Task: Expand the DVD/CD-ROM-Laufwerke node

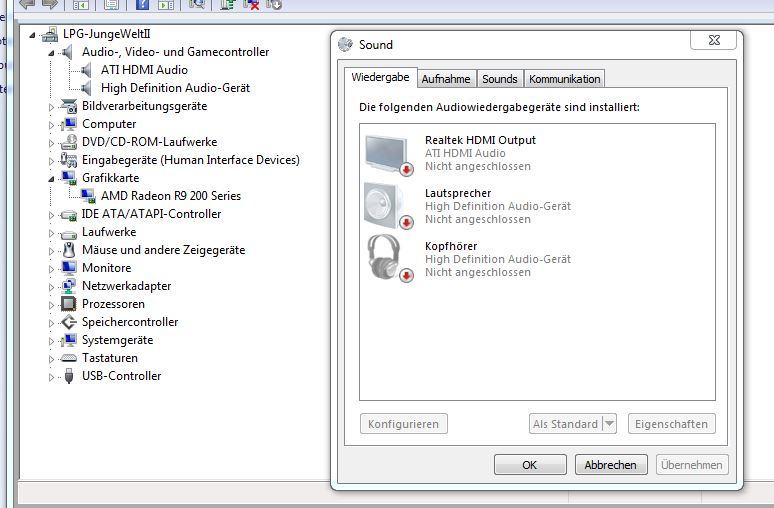Action: click(51, 143)
